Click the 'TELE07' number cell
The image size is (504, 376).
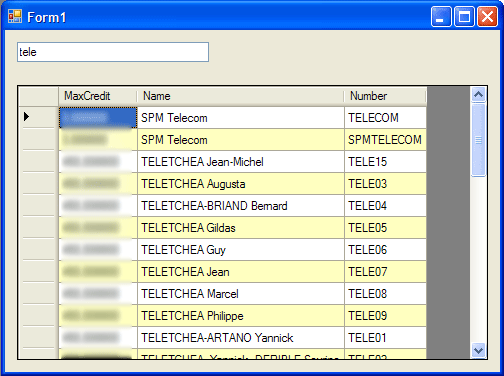coord(386,271)
